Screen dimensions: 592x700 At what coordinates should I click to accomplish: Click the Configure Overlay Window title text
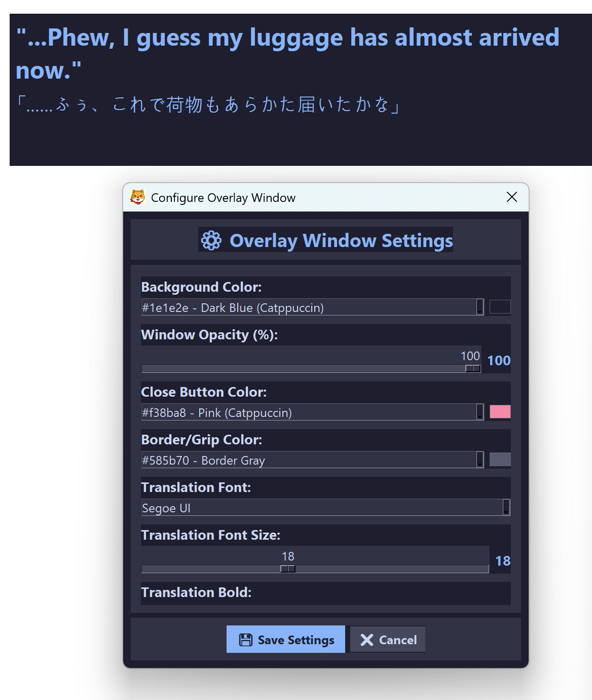(223, 198)
